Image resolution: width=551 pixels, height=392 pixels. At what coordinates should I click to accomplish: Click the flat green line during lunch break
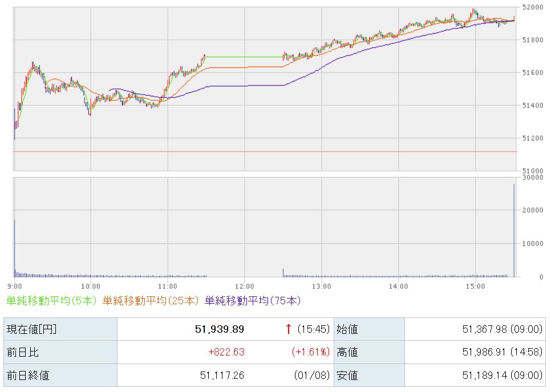pos(244,56)
